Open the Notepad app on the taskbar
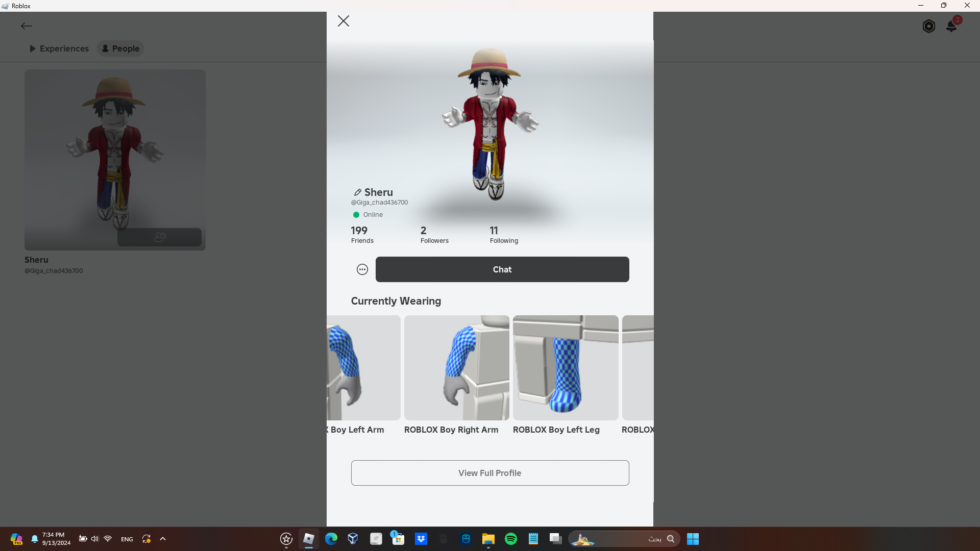This screenshot has height=551, width=980. pos(533,539)
